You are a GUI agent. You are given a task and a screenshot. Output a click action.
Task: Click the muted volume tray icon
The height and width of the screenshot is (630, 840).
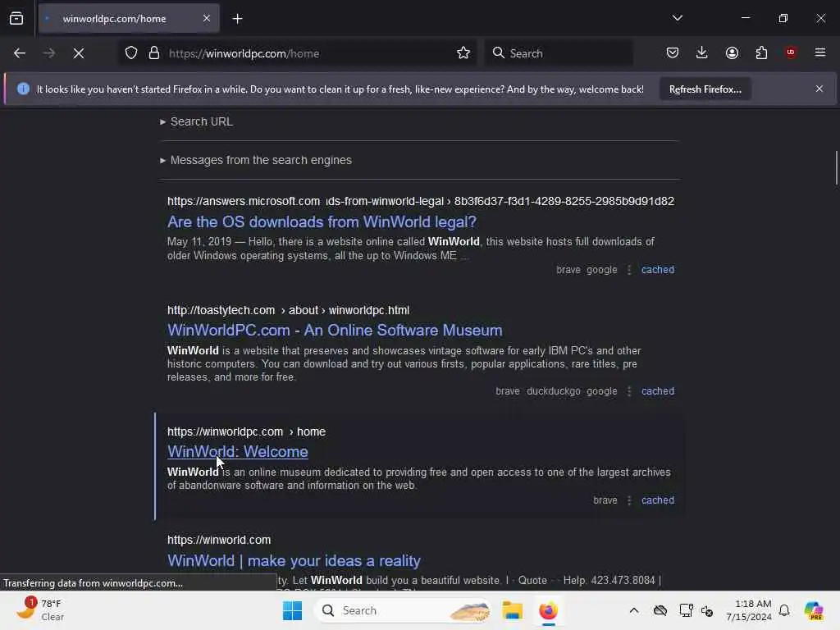707,610
